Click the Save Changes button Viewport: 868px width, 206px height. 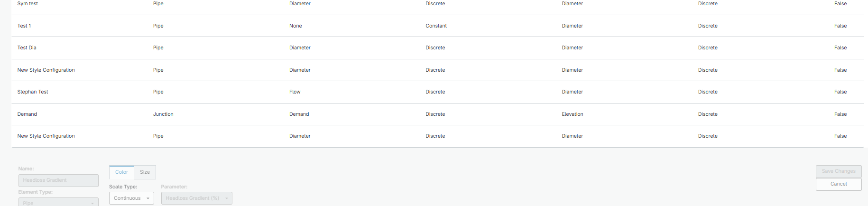(x=838, y=171)
